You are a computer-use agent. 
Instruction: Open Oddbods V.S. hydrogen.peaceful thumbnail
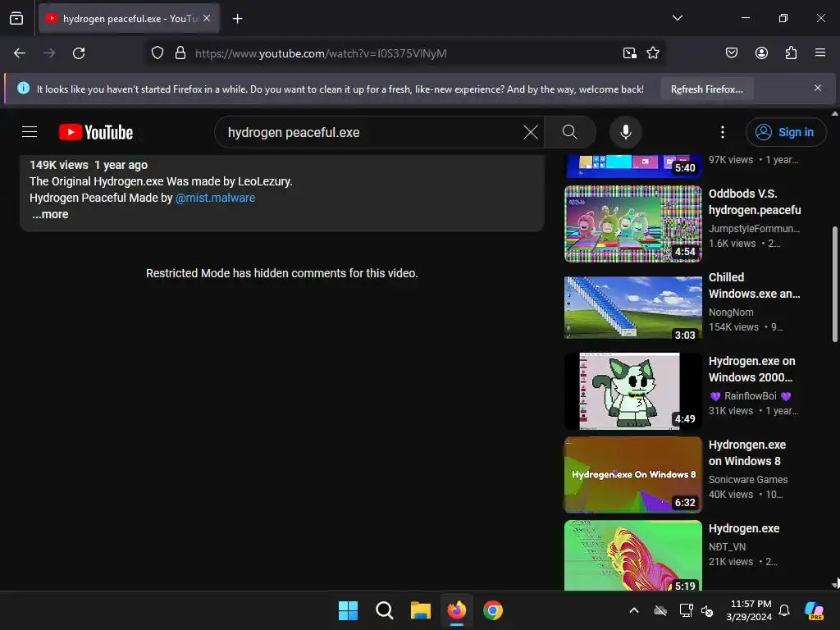click(x=632, y=224)
